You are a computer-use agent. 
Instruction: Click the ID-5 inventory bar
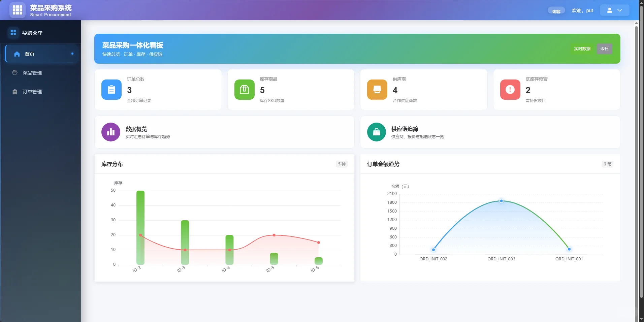274,259
